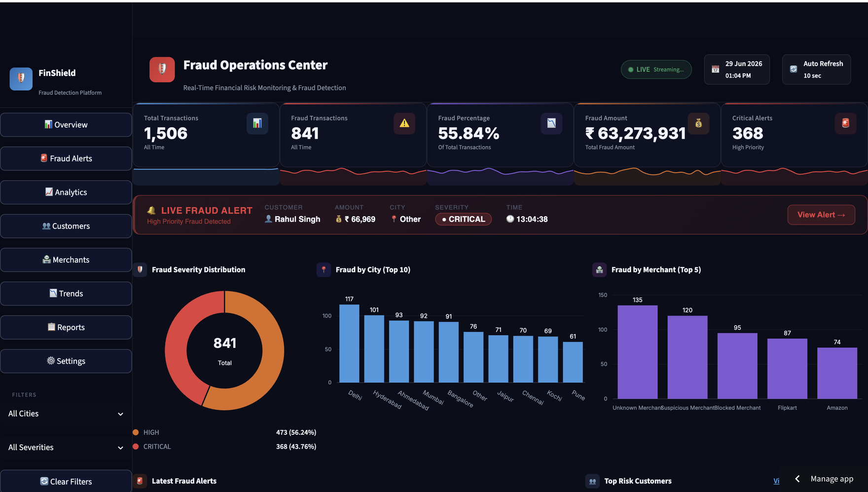Expand the All Cities filter dropdown

click(66, 414)
